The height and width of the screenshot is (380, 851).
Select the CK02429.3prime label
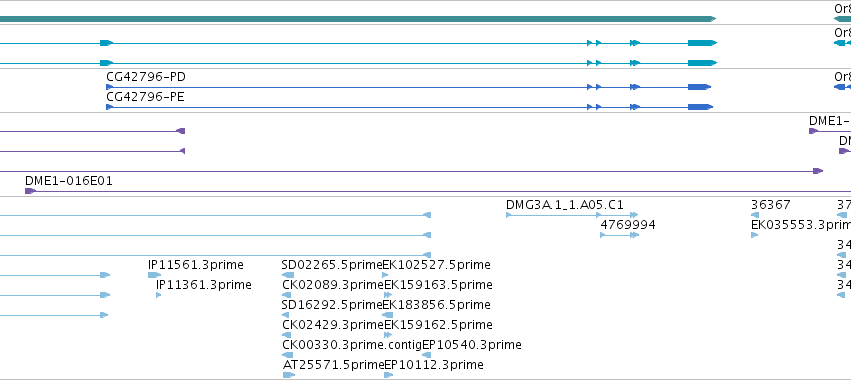(x=333, y=325)
